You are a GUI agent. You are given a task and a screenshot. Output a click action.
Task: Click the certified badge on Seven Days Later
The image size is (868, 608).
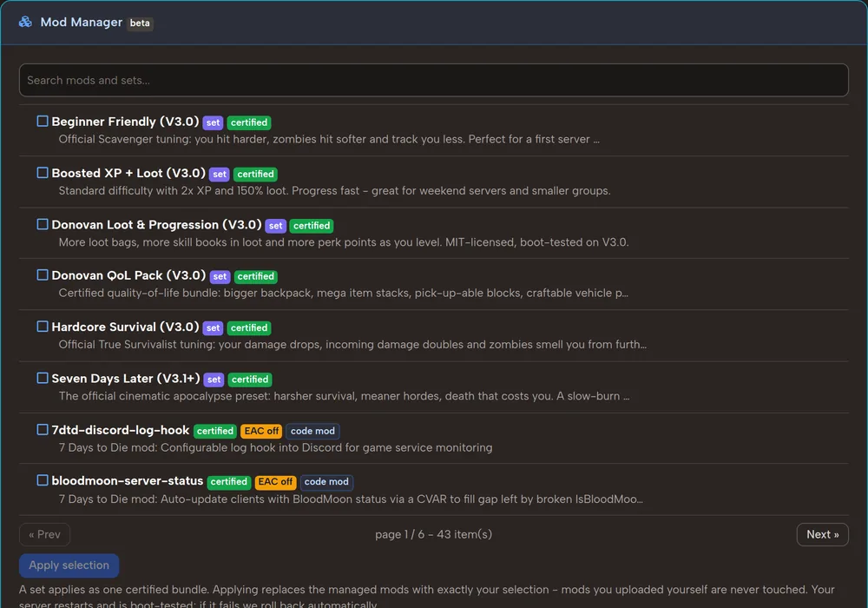tap(250, 380)
